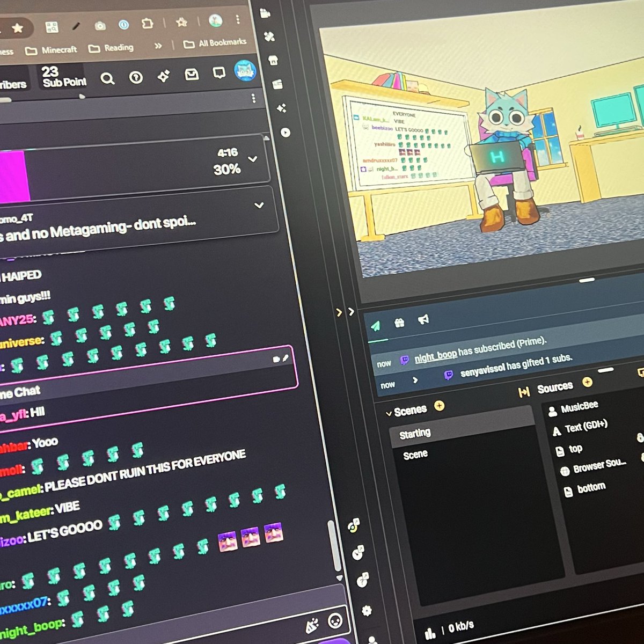Open the emote picker smiley in chat input
The width and height of the screenshot is (644, 644).
pyautogui.click(x=335, y=621)
